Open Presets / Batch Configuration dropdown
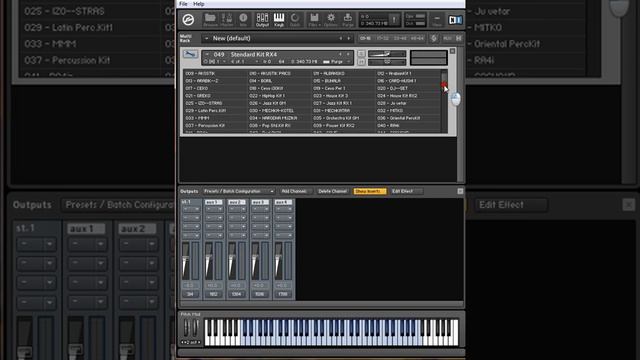Viewport: 640px width, 360px height. coord(239,191)
